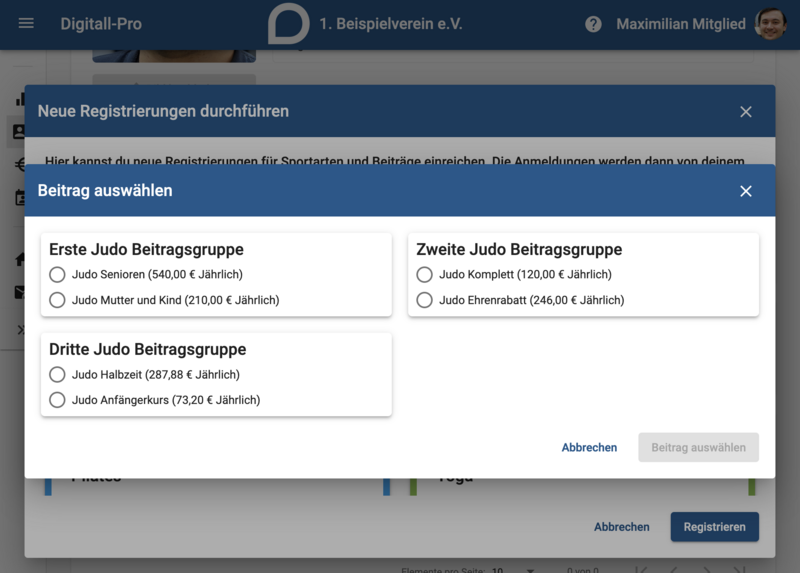Click the Erste Judo Beitragsgruppe heading
This screenshot has width=800, height=573.
(146, 250)
